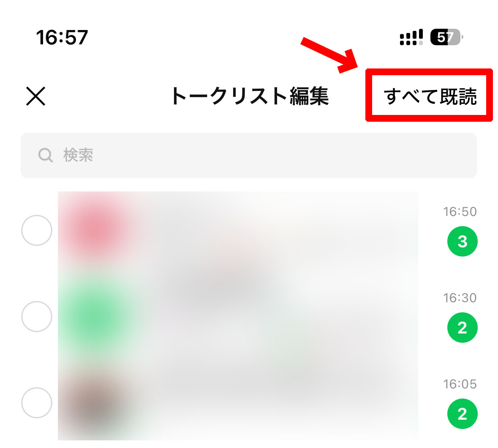Click the battery indicator in status bar
The height and width of the screenshot is (448, 498).
pyautogui.click(x=446, y=37)
